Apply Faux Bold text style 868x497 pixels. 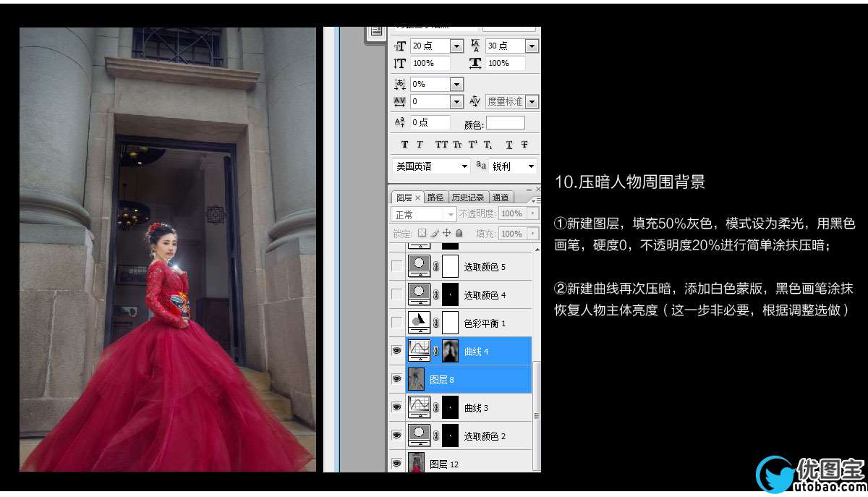tap(404, 145)
